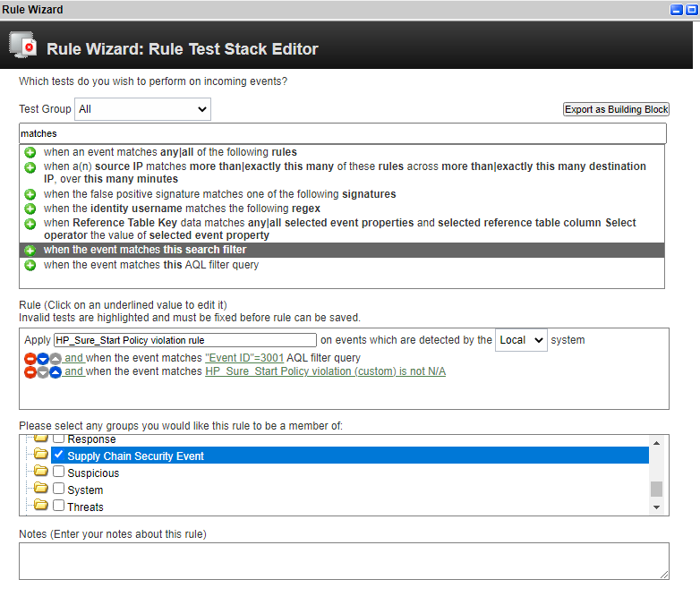Add the 'any|all of the following rules' test
This screenshot has height=605, width=700.
point(30,153)
